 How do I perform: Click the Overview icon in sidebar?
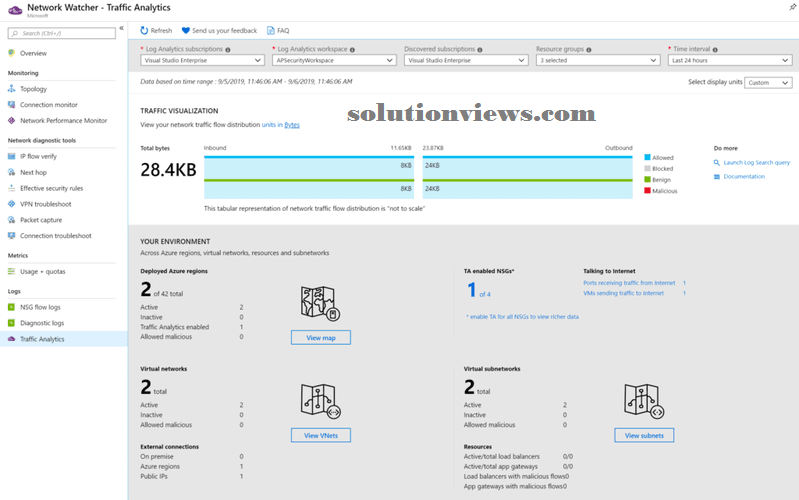coord(12,53)
